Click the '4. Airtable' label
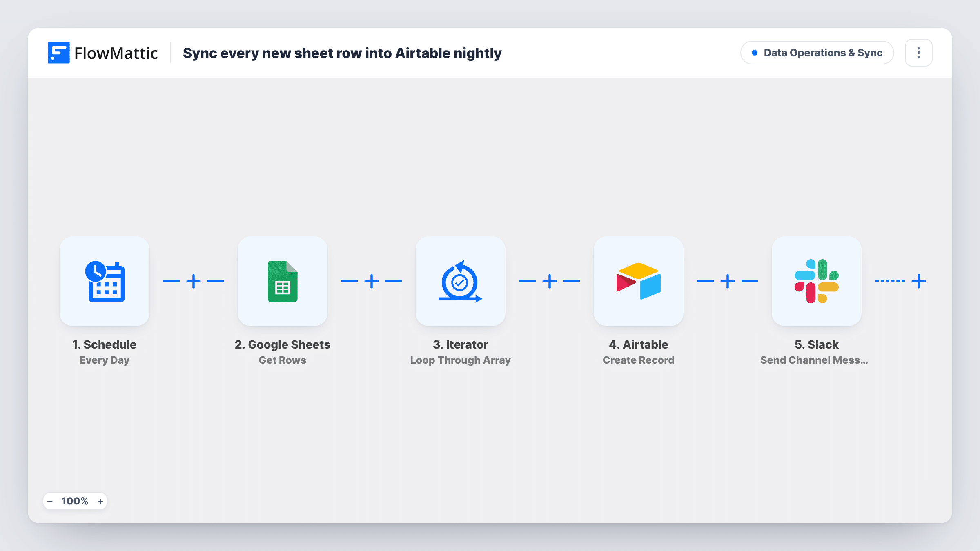Image resolution: width=980 pixels, height=551 pixels. 639,344
